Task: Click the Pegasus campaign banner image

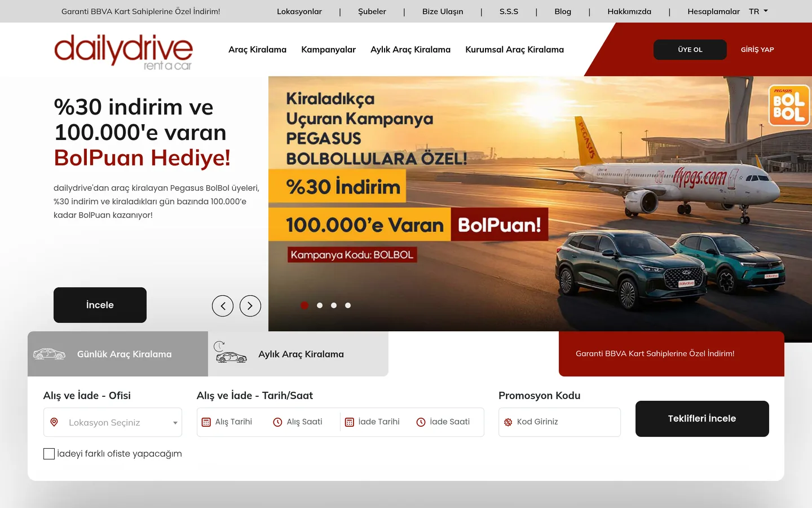Action: click(x=540, y=204)
